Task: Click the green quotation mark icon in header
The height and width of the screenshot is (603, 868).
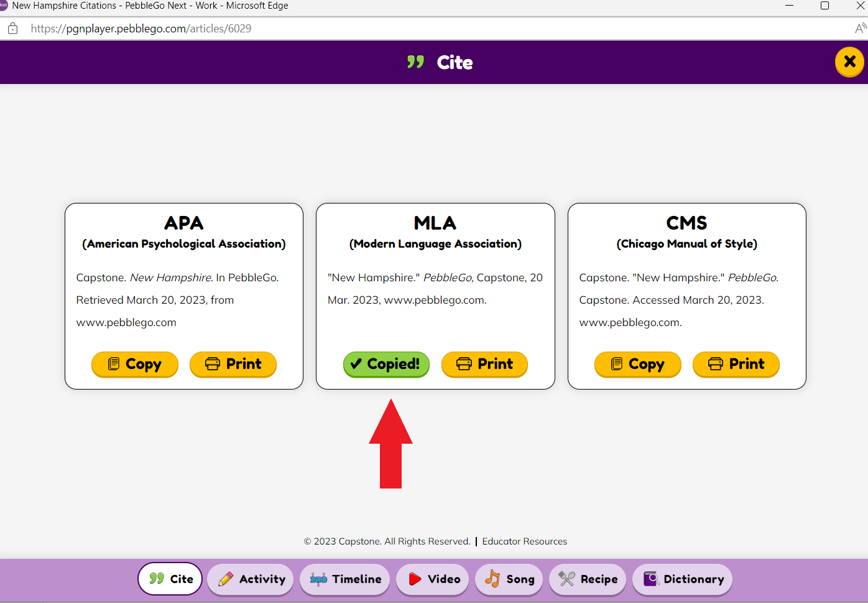Action: 416,62
